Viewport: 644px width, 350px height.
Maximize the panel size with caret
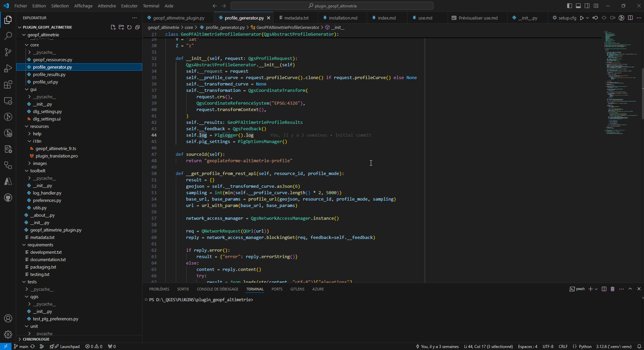(630, 289)
